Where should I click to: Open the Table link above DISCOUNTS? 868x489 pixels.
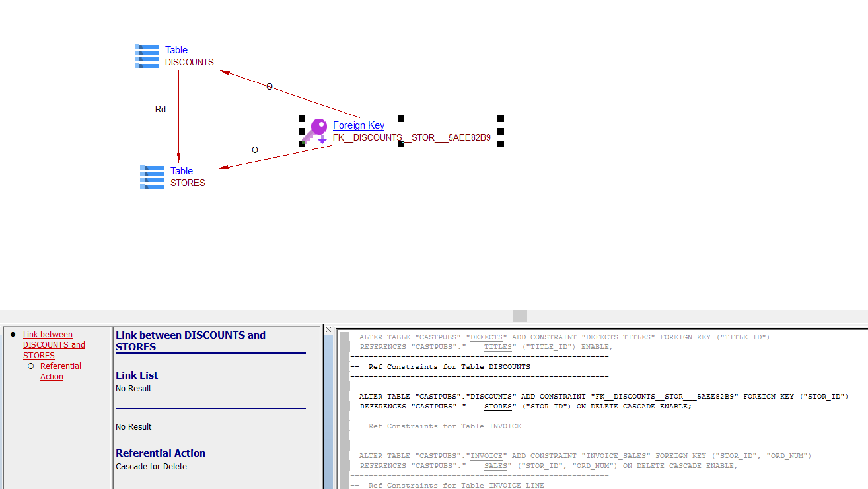pos(176,50)
